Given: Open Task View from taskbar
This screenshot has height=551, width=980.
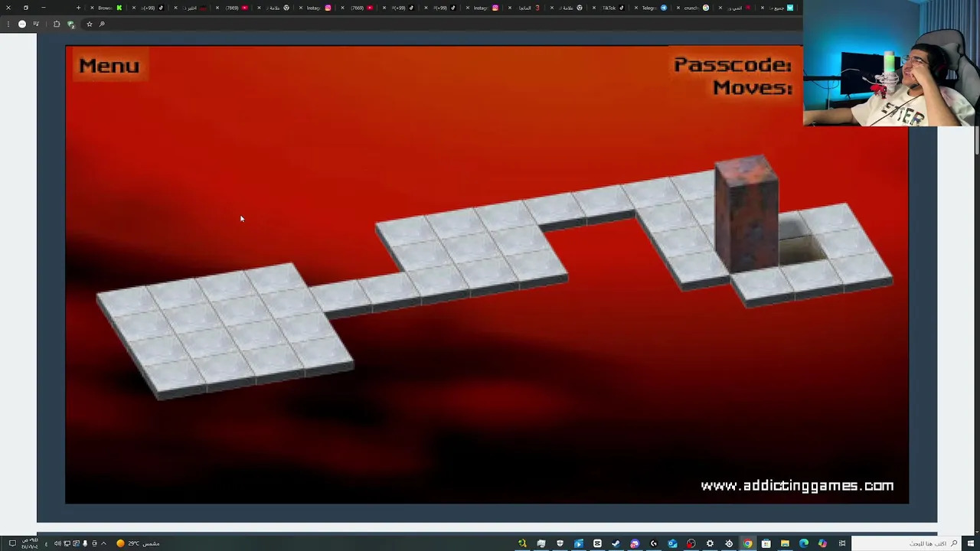Looking at the screenshot, I should click(x=842, y=543).
